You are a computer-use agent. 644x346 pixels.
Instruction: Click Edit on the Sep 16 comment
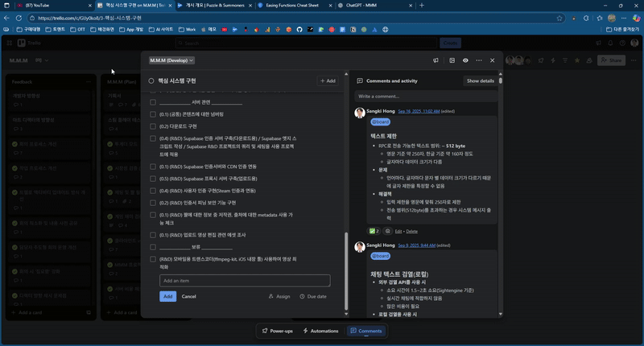tap(398, 232)
